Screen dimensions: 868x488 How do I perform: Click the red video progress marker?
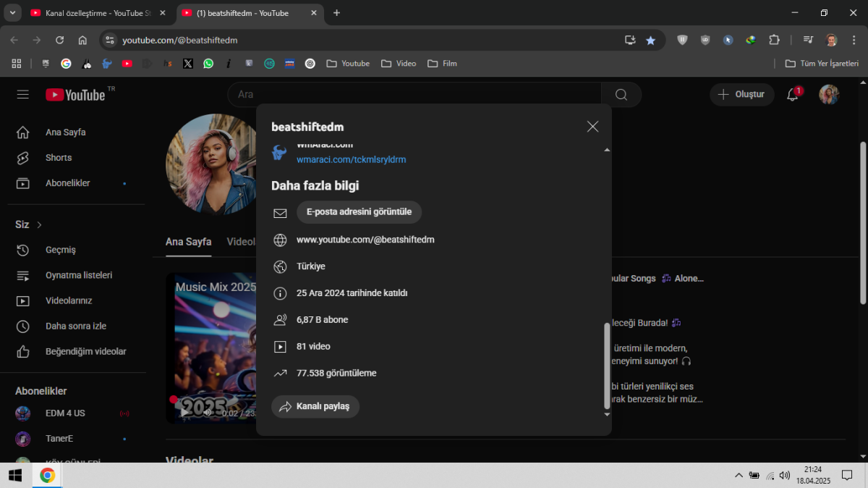174,399
